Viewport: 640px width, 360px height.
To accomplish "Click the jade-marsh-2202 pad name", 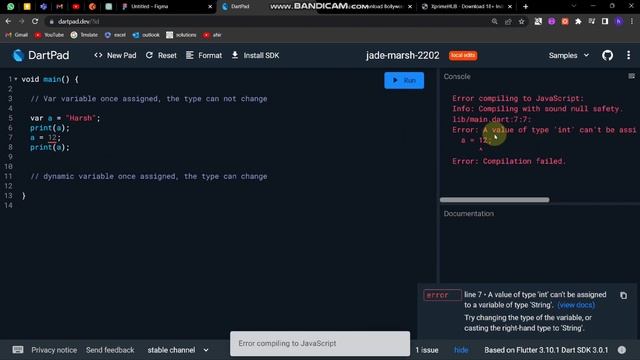I will point(402,55).
